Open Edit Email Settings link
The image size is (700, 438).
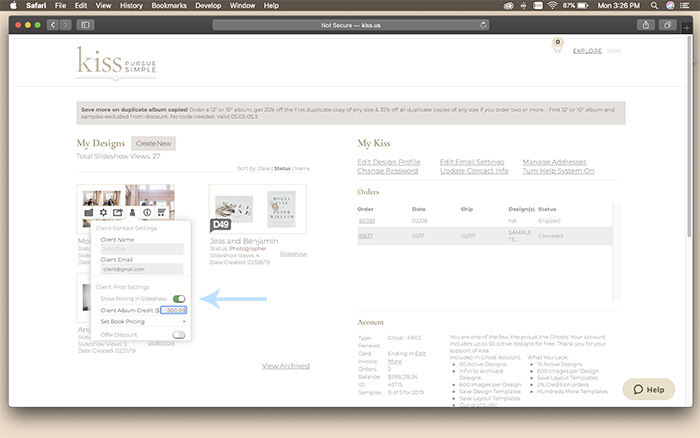pyautogui.click(x=472, y=162)
